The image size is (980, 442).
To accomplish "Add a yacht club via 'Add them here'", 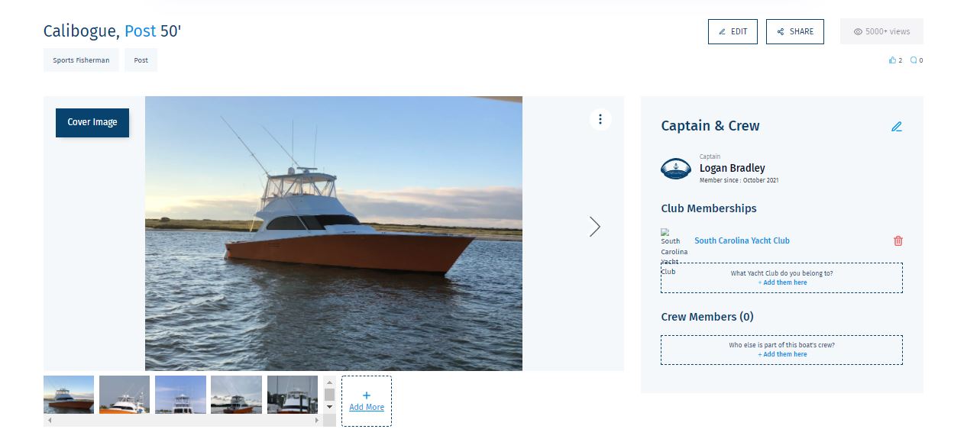I will [782, 282].
